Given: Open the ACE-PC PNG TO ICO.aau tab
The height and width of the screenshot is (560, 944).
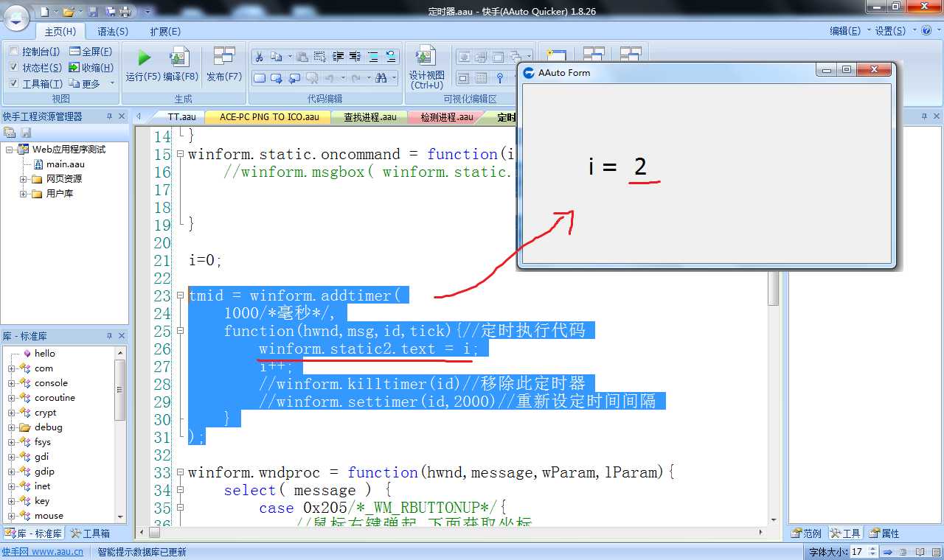Looking at the screenshot, I should coord(268,116).
